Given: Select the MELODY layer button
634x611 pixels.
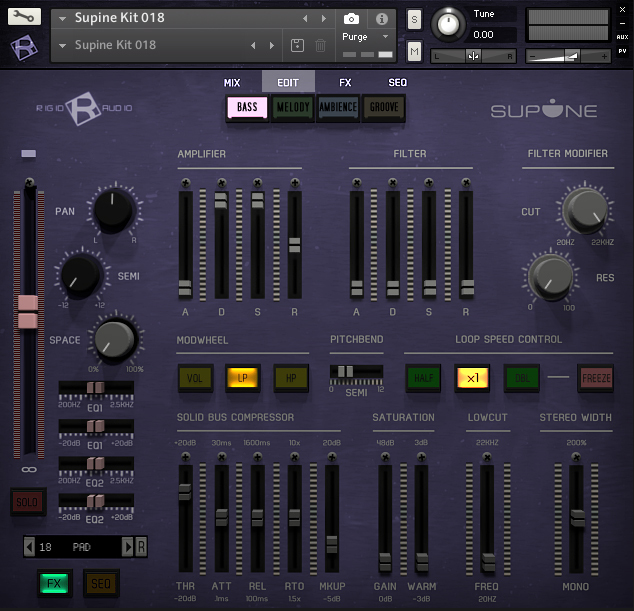Looking at the screenshot, I should click(x=292, y=108).
